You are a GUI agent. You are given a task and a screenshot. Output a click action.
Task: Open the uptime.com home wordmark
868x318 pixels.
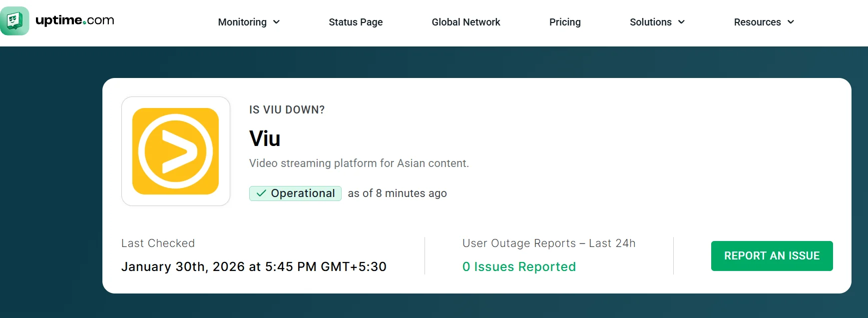coord(75,20)
